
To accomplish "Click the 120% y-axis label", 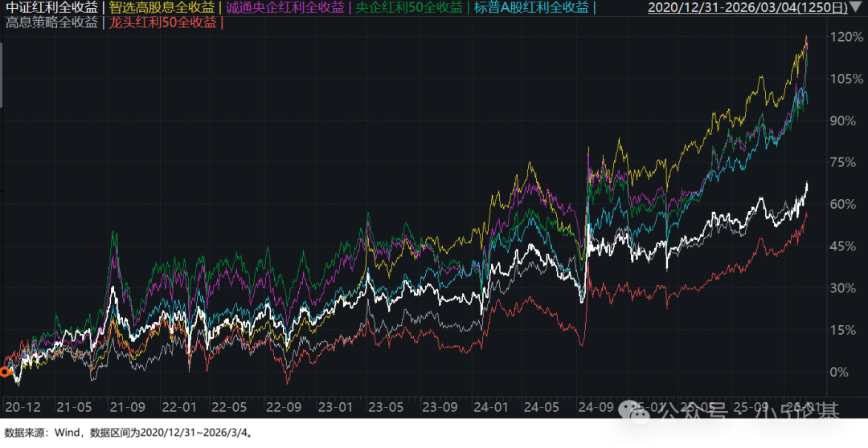I will 846,37.
